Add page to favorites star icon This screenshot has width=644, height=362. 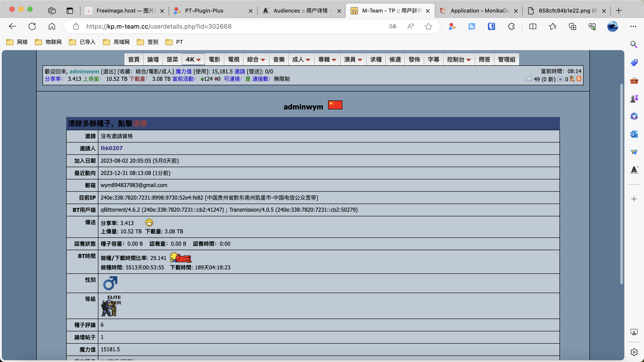(x=428, y=26)
